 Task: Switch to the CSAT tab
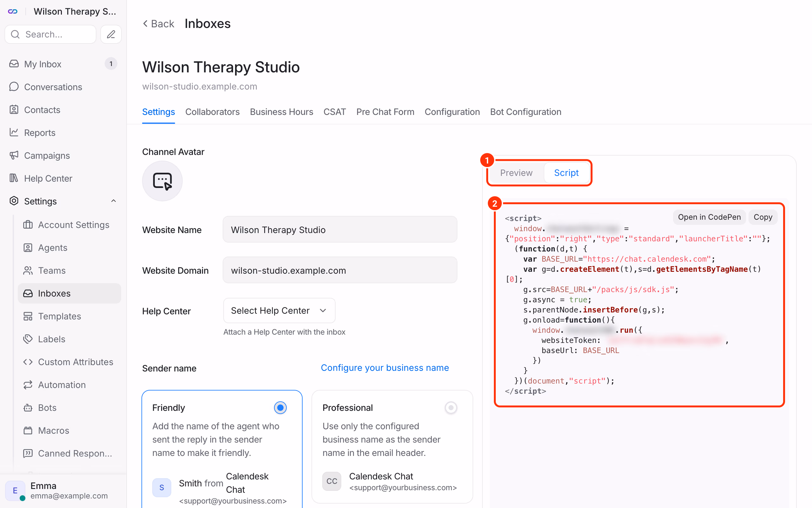pos(335,112)
